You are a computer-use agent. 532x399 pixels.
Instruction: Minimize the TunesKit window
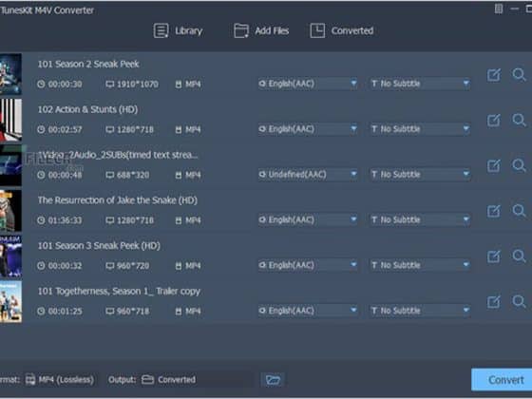pos(514,9)
